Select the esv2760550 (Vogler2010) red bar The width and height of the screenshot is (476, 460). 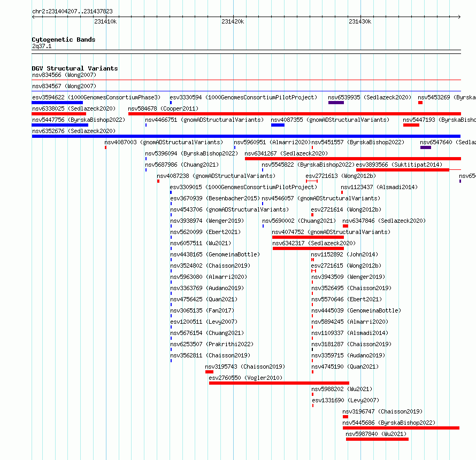tap(279, 383)
